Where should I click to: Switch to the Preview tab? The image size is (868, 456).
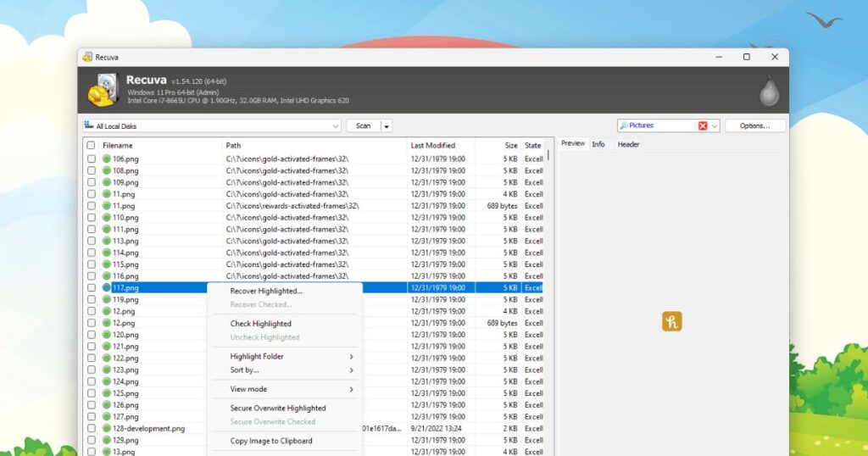[573, 143]
